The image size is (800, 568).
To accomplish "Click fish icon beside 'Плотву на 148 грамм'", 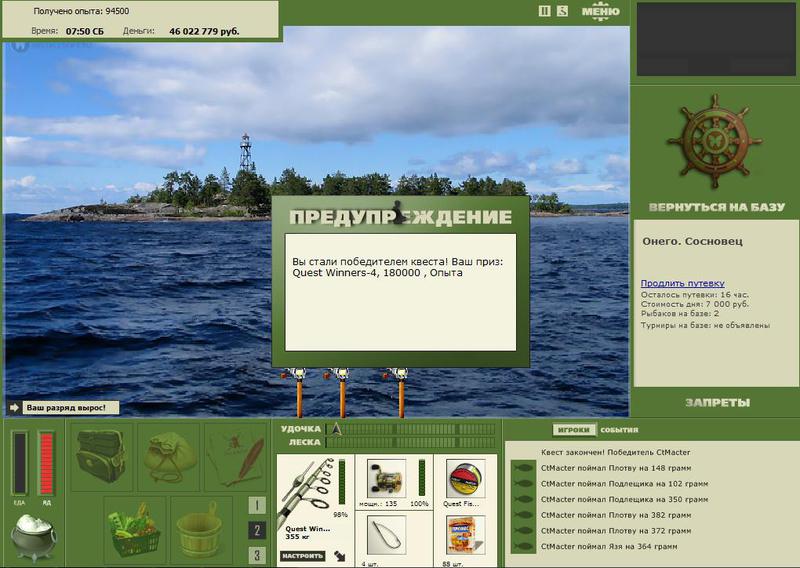I will [x=522, y=468].
